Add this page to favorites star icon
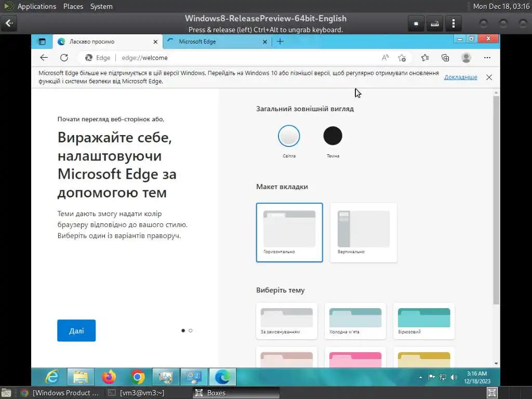Screen dimensions: 532x399 402,58
